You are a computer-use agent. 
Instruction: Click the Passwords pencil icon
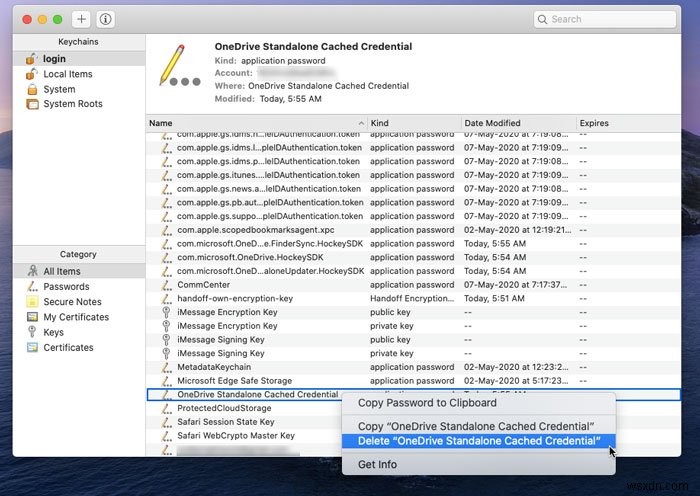[x=32, y=286]
